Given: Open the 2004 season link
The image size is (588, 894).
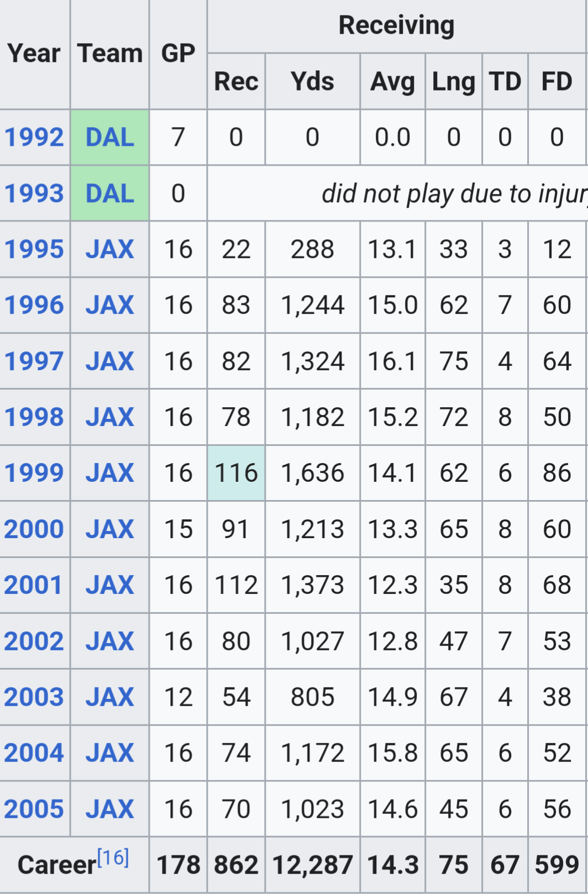Looking at the screenshot, I should pos(34,753).
